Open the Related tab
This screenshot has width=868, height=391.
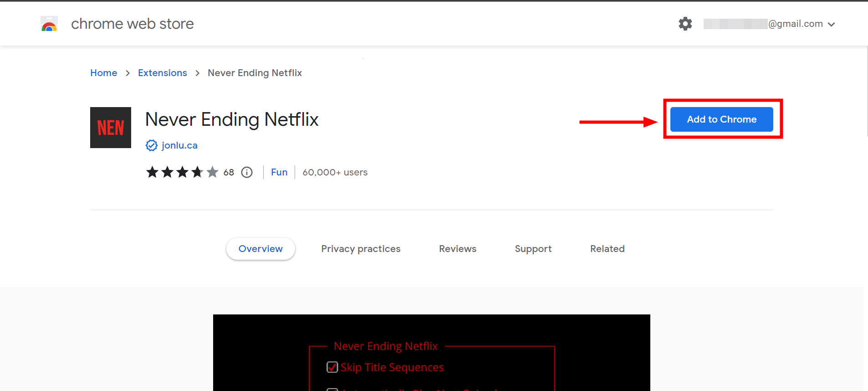pyautogui.click(x=607, y=249)
